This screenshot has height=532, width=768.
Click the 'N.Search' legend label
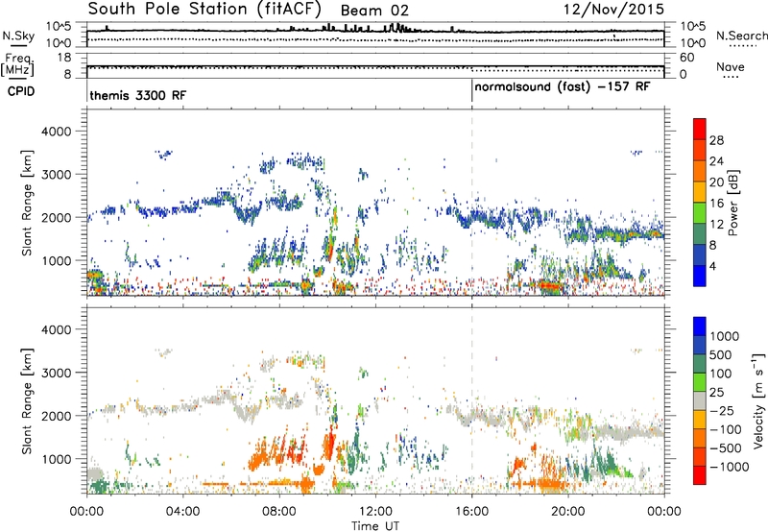pyautogui.click(x=741, y=36)
